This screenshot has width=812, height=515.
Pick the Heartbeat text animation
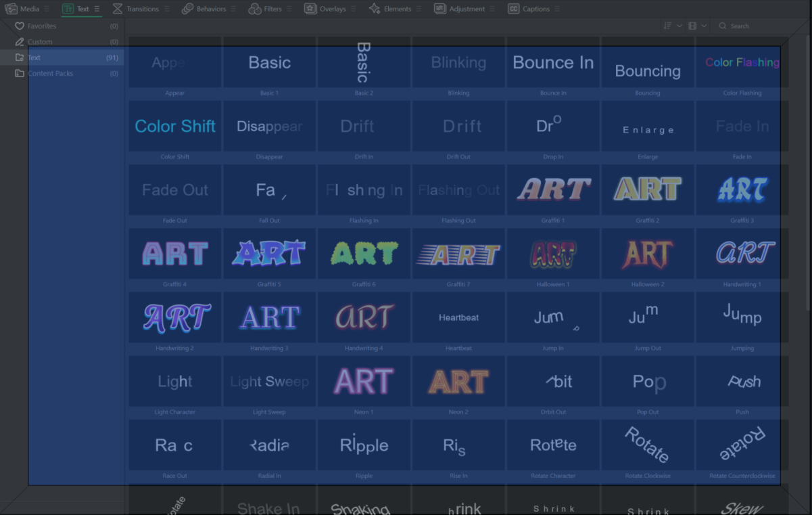[458, 317]
